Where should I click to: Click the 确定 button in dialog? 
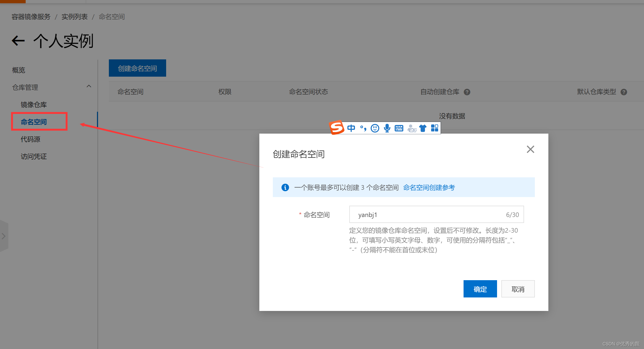click(x=480, y=289)
